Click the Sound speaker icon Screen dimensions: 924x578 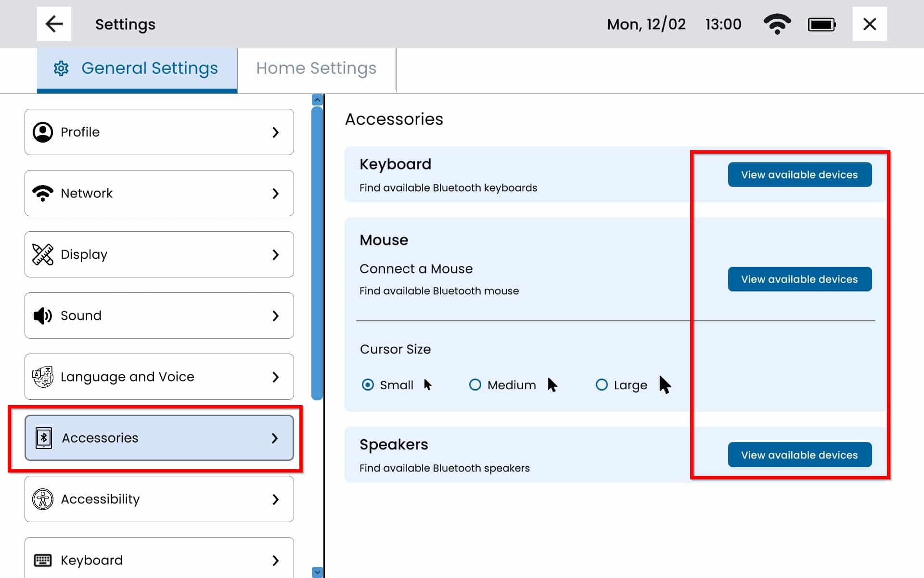tap(43, 315)
